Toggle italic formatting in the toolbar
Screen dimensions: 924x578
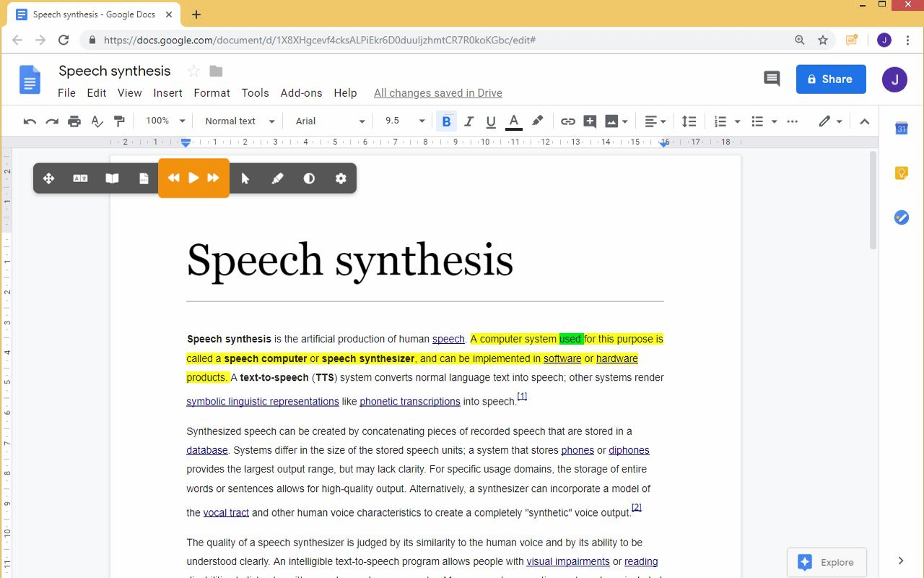468,121
